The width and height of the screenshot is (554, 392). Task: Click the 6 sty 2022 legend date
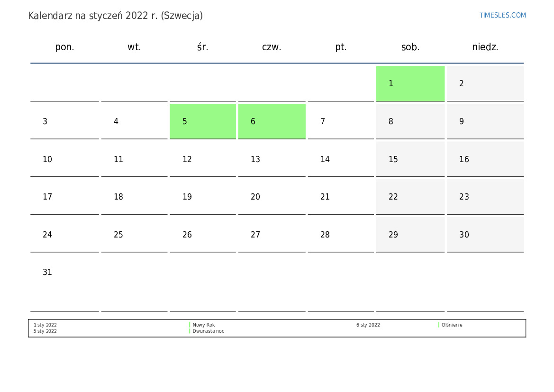pyautogui.click(x=368, y=325)
